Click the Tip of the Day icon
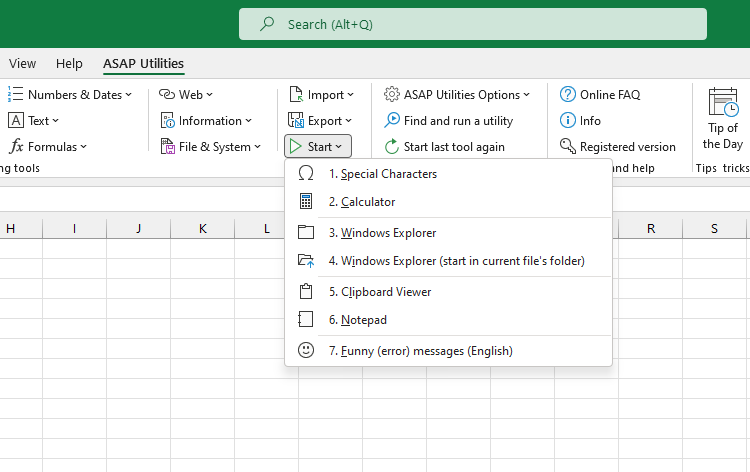 [x=723, y=101]
